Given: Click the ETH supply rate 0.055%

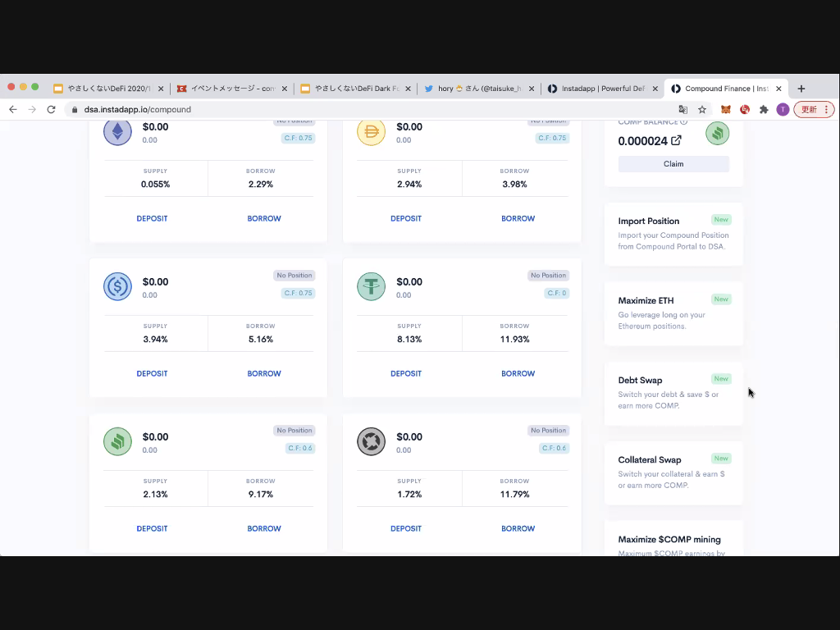Looking at the screenshot, I should point(155,185).
